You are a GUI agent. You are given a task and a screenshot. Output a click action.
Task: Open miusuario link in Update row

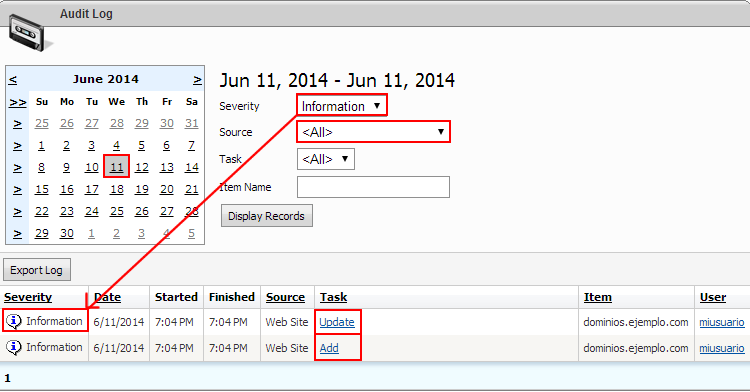click(722, 322)
